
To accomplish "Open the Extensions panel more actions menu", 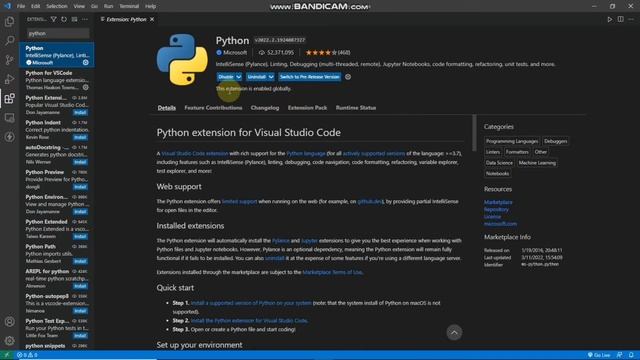I will tap(85, 19).
